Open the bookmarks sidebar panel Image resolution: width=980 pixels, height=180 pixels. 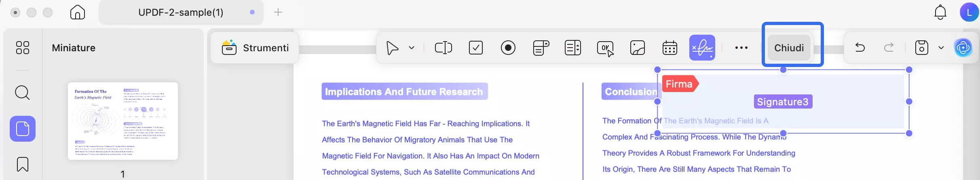tap(23, 164)
